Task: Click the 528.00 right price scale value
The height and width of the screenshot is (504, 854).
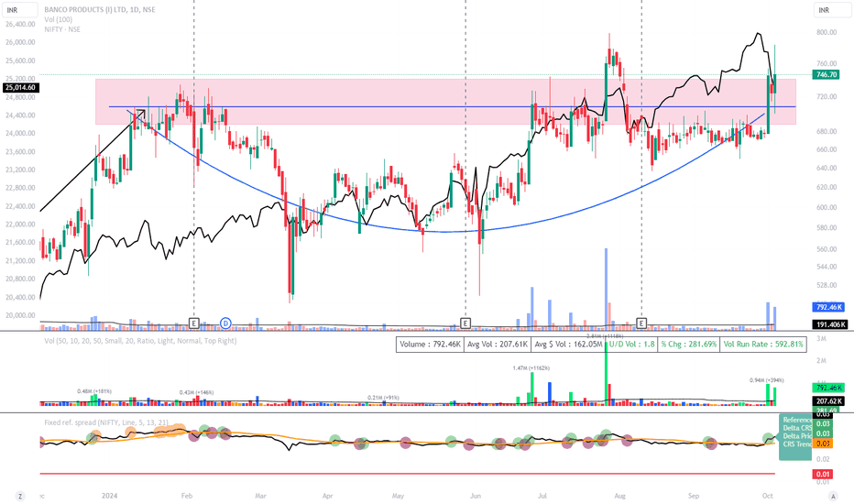Action: pos(827,285)
